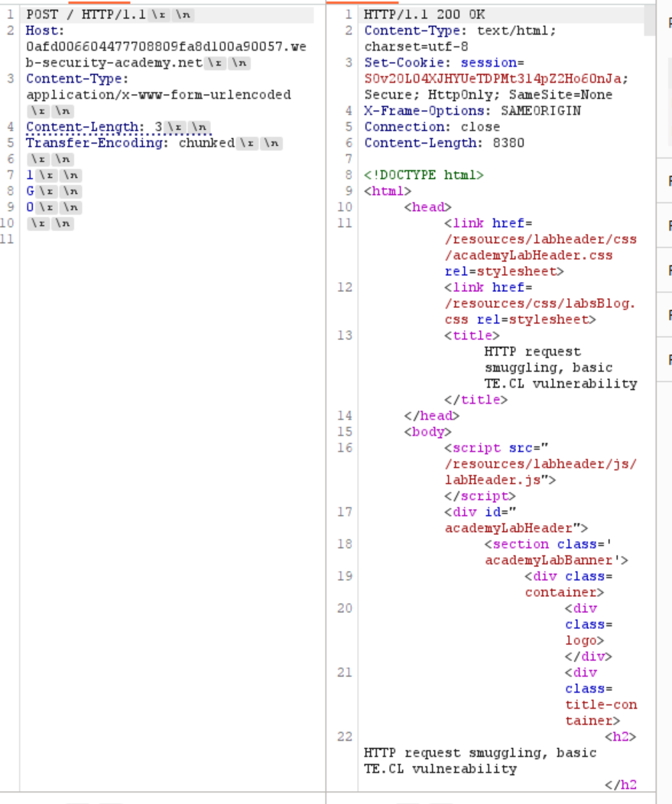672x804 pixels.
Task: Click the 'container>' class value
Action: coord(564,592)
